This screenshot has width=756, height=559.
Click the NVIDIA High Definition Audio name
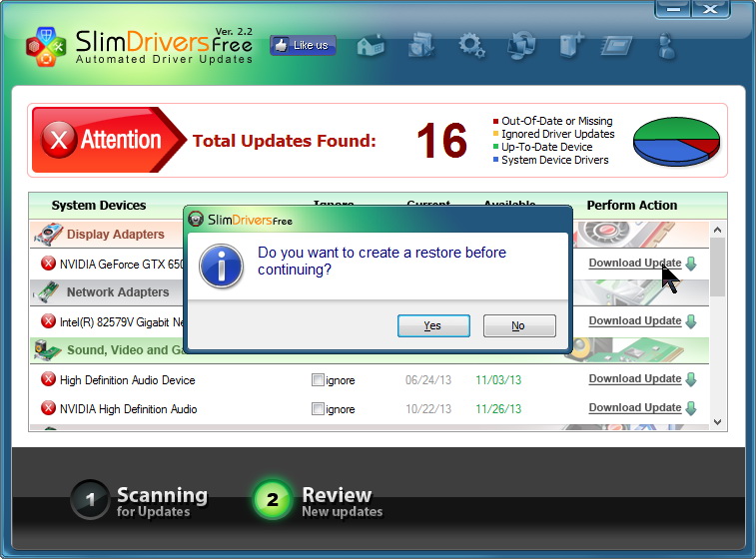pyautogui.click(x=128, y=409)
